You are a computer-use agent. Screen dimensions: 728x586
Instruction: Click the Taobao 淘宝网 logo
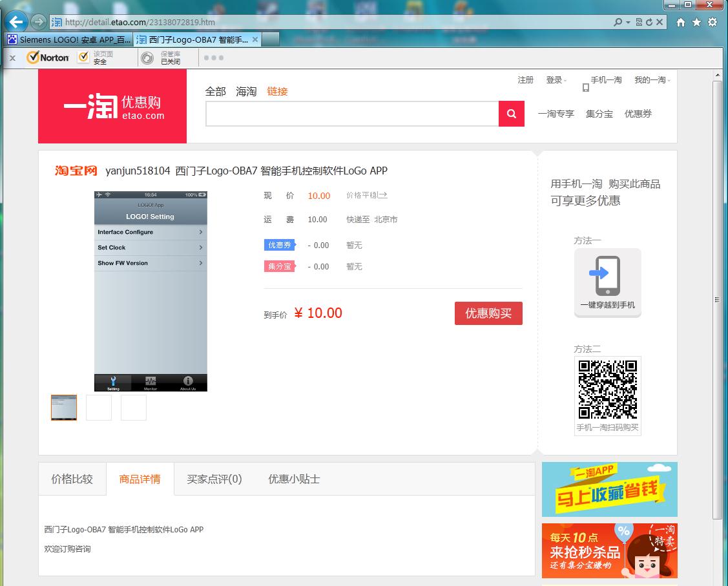(76, 171)
